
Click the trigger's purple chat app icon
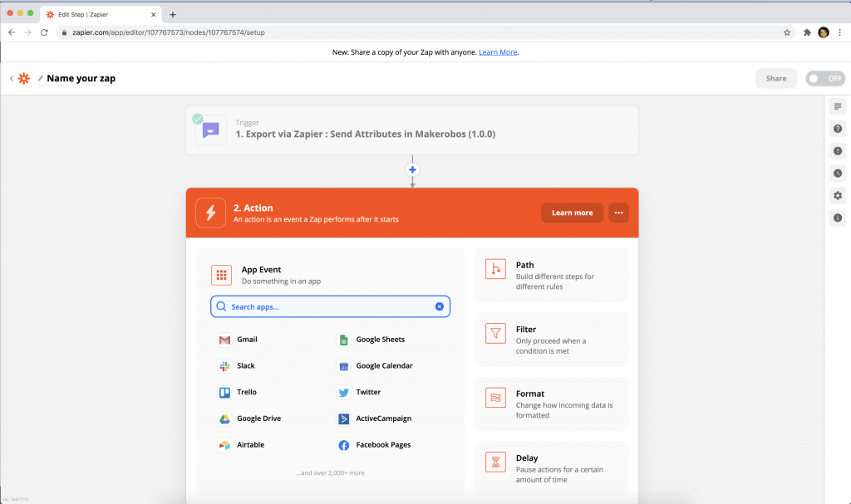point(210,130)
